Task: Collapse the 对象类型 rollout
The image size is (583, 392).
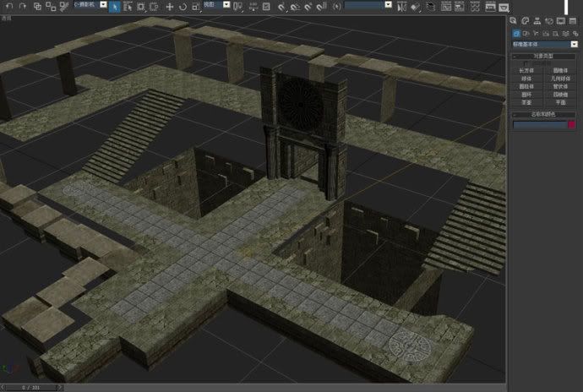Action: [x=544, y=56]
